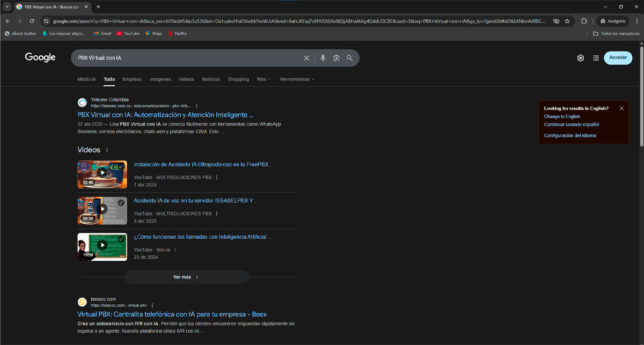Open Videos section more options menu
644x345 pixels.
click(107, 150)
